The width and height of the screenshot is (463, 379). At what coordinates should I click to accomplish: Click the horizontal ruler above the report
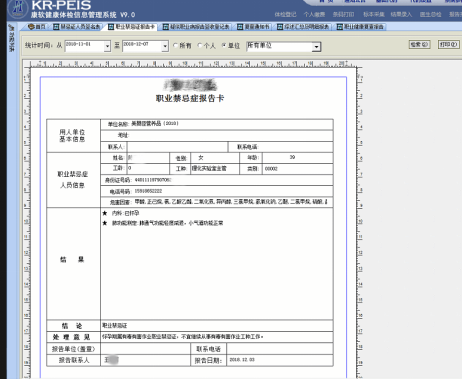click(x=193, y=64)
